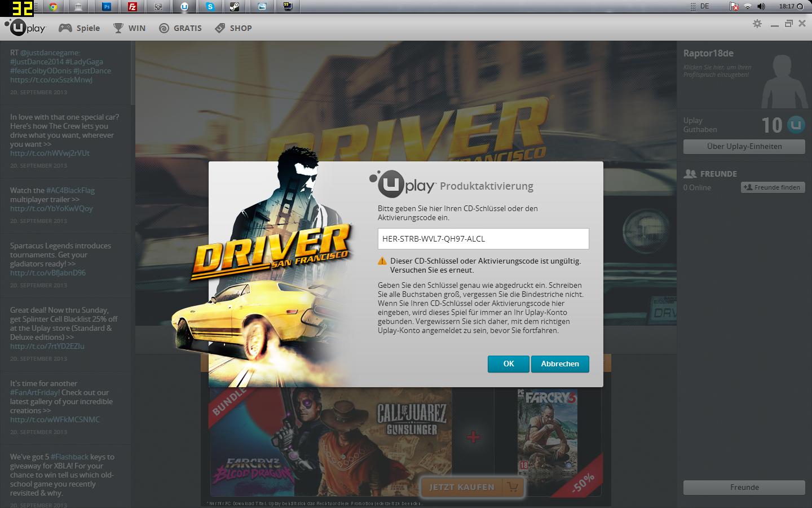Select the Uplay taskbar icon
The image size is (812, 508).
tap(184, 7)
